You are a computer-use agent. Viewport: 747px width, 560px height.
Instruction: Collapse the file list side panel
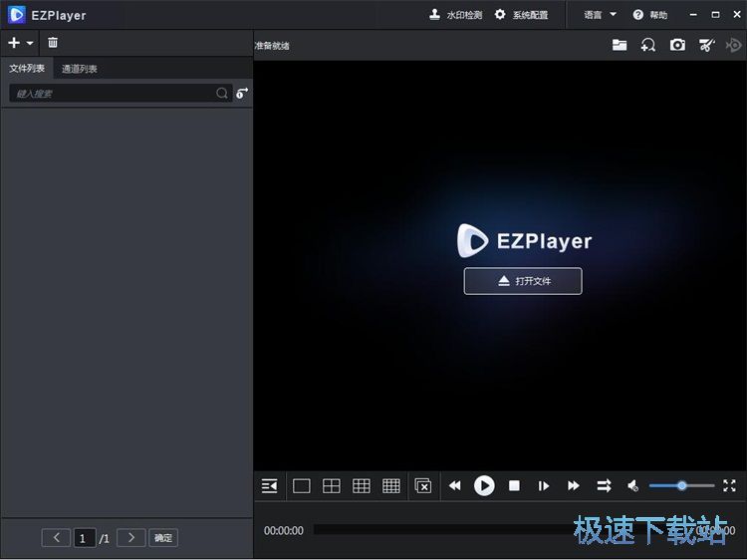269,486
